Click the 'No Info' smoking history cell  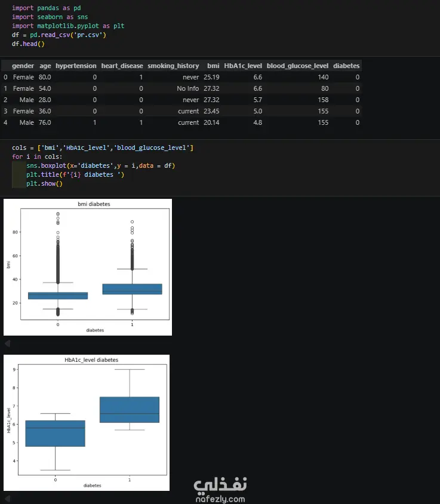tap(187, 88)
